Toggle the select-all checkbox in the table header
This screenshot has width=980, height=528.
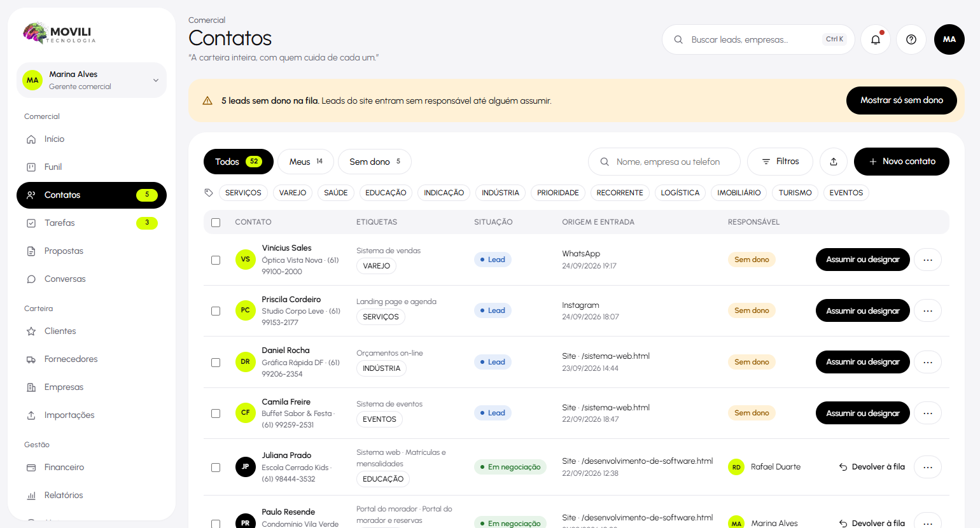coord(216,223)
